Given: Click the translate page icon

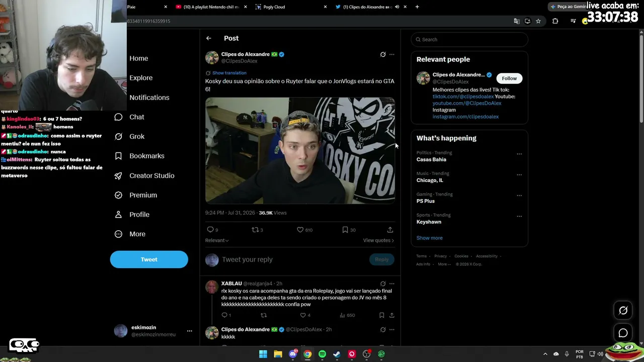Looking at the screenshot, I should pyautogui.click(x=517, y=21).
